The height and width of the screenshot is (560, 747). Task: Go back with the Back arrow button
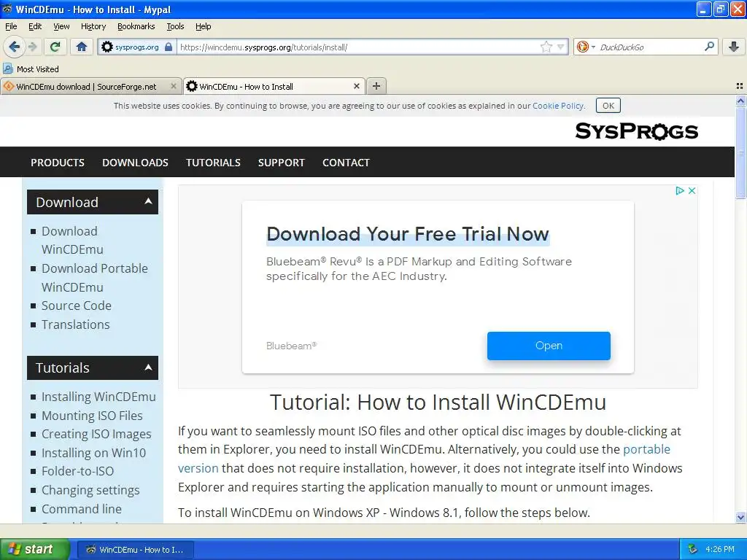click(x=14, y=47)
